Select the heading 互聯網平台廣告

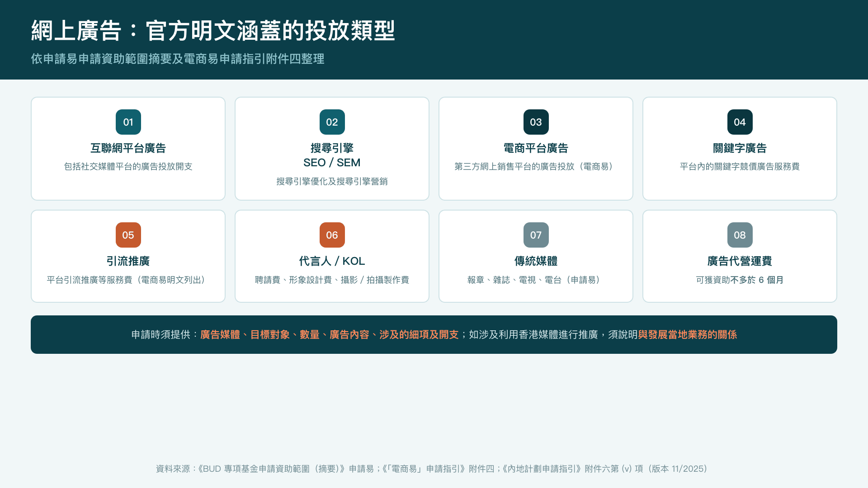pyautogui.click(x=128, y=148)
